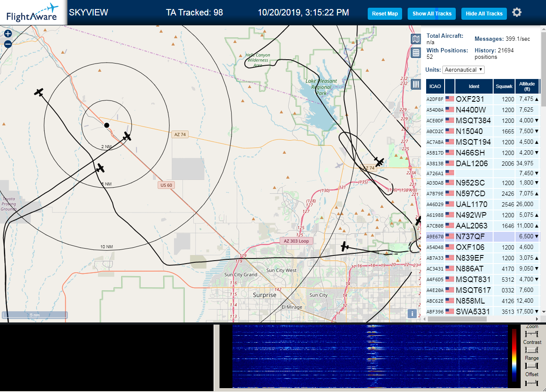This screenshot has height=392, width=546.
Task: Click the black receiver site marker dot
Action: (x=107, y=125)
